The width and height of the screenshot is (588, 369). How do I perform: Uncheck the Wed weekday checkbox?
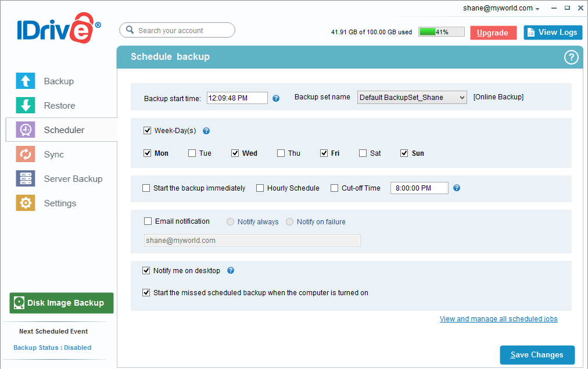tap(235, 153)
